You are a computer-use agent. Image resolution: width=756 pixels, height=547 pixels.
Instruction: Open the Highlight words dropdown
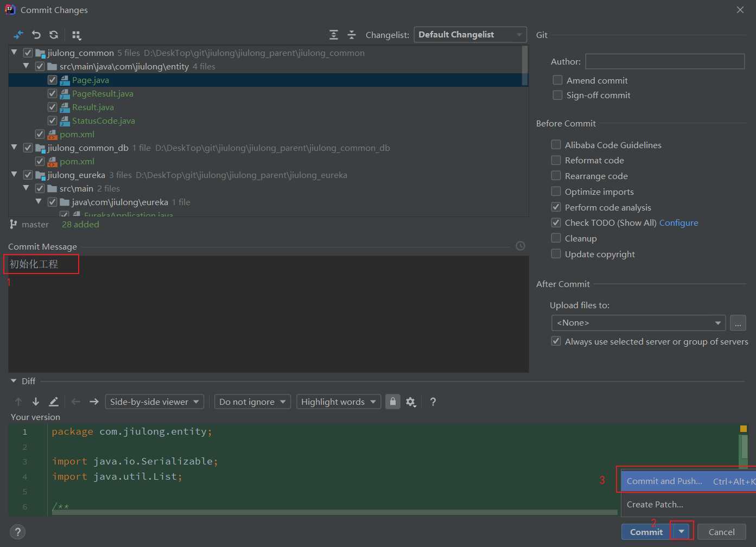tap(339, 402)
